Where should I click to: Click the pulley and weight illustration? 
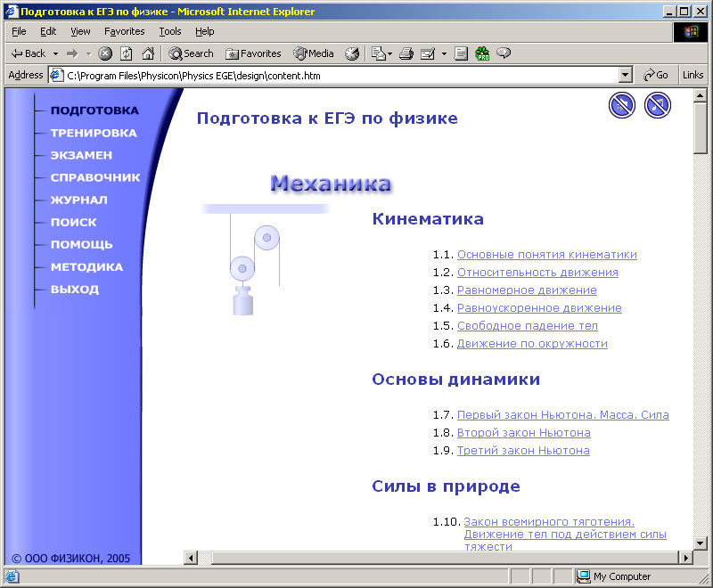pos(265,259)
